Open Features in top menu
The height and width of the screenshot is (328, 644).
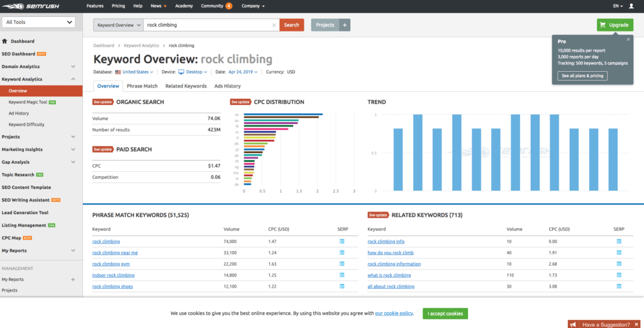pyautogui.click(x=95, y=6)
